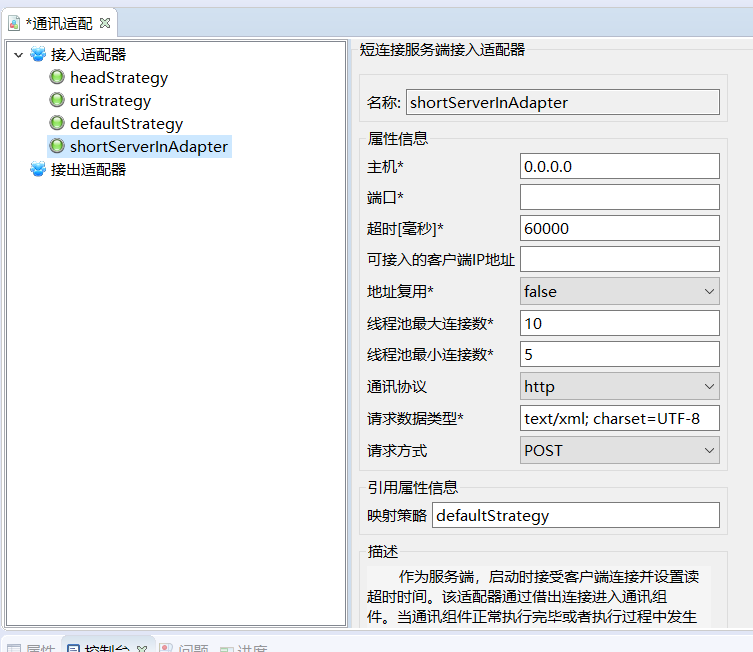Select uriStrategy in the tree
Image resolution: width=753 pixels, height=652 pixels.
110,101
